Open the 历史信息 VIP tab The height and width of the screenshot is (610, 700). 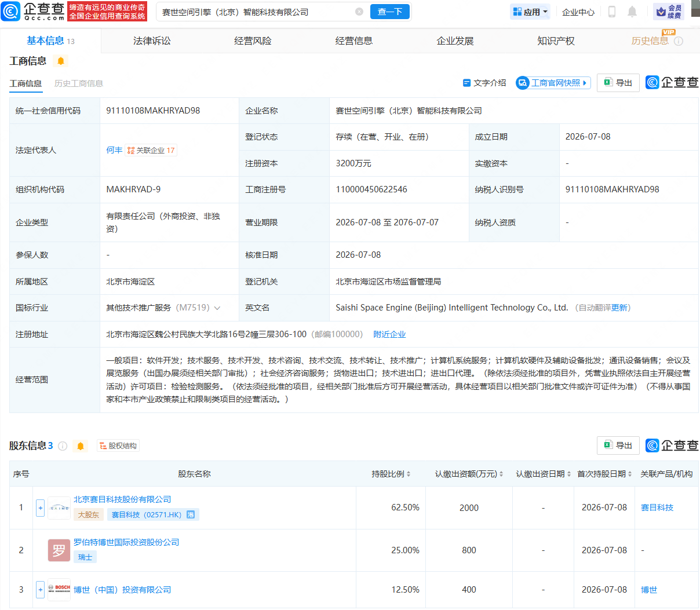click(x=650, y=41)
